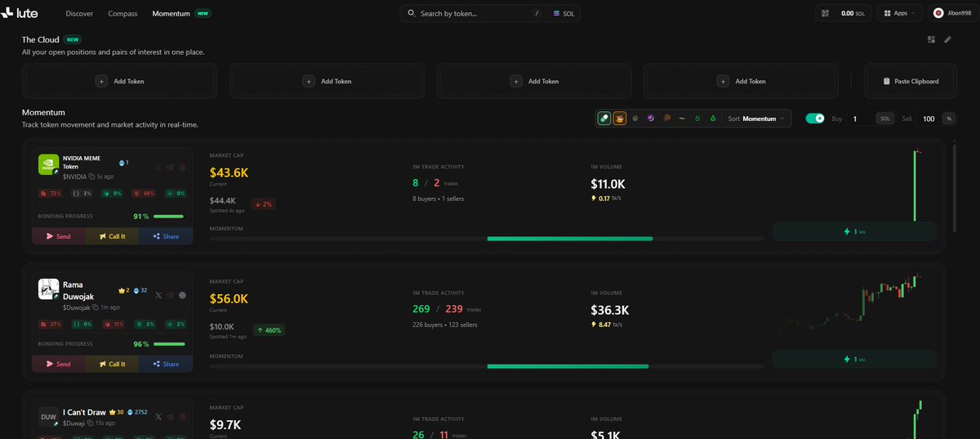Open the Apps dropdown menu
980x439 pixels.
[899, 13]
